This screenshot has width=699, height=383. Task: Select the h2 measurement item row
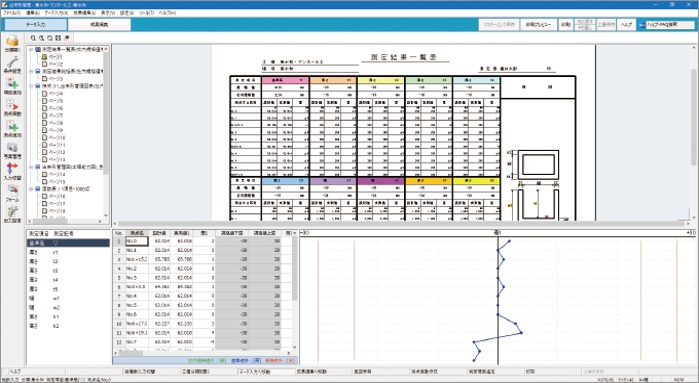click(x=68, y=326)
